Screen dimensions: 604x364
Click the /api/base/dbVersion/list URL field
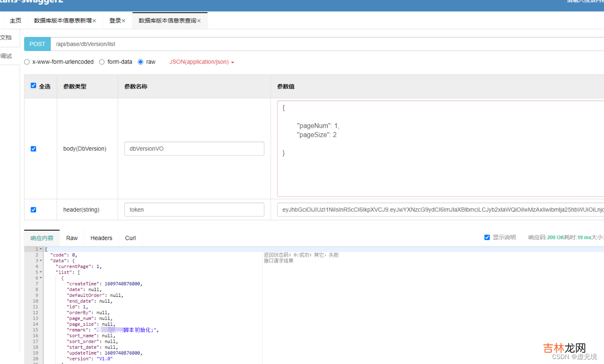(327, 44)
